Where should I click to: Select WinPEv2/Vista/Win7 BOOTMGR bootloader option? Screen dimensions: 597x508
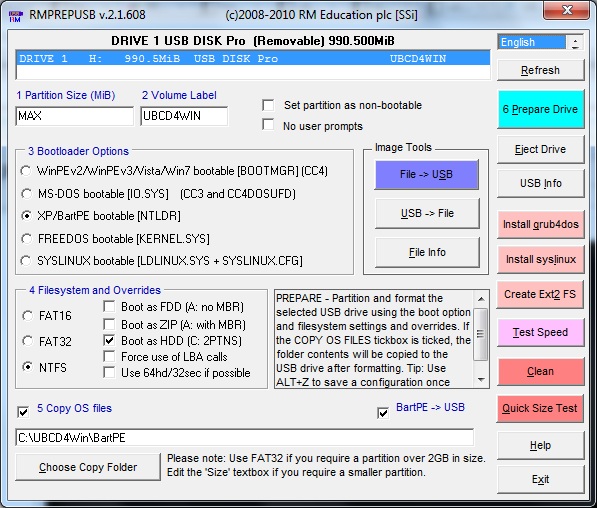pyautogui.click(x=26, y=171)
